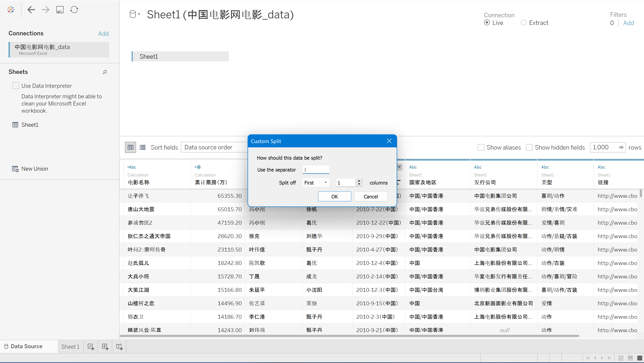This screenshot has width=644, height=363.
Task: Click the Add filters link
Action: pos(628,23)
